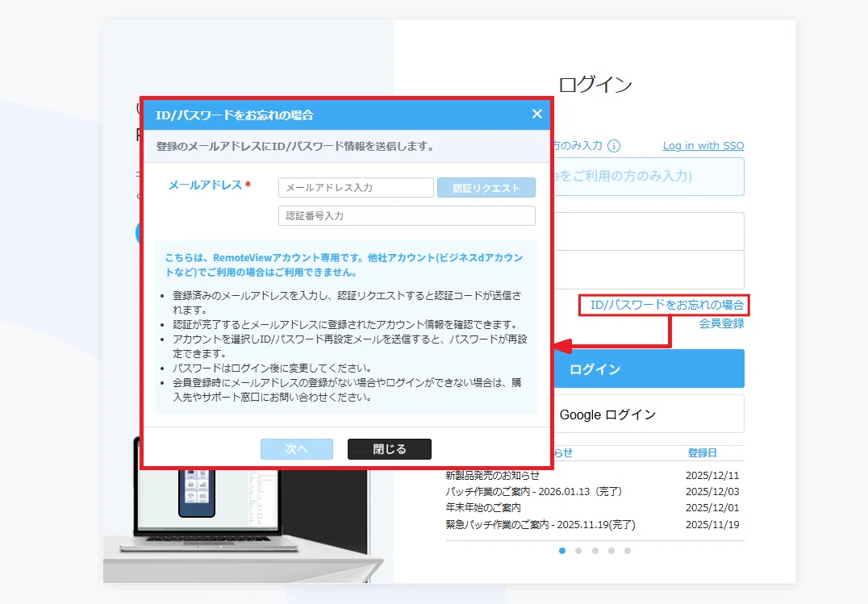Open the Log in with SSO link
Image resolution: width=868 pixels, height=604 pixels.
click(703, 145)
